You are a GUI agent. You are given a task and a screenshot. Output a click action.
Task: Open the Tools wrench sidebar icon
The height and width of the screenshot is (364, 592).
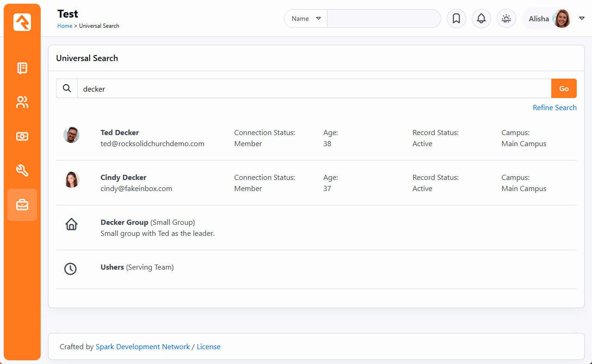point(22,171)
